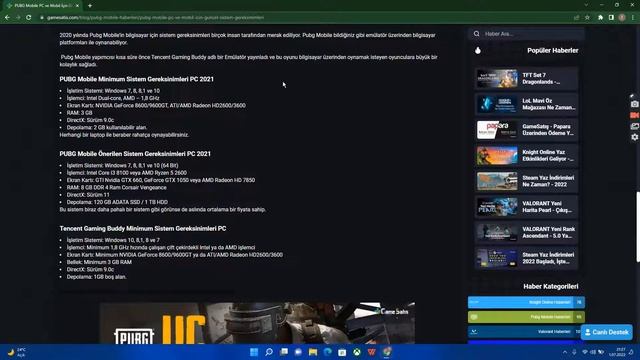This screenshot has height=360, width=640.
Task: Open Steam Yaz İndirimleri 2022 Başladı article
Action: click(527, 258)
